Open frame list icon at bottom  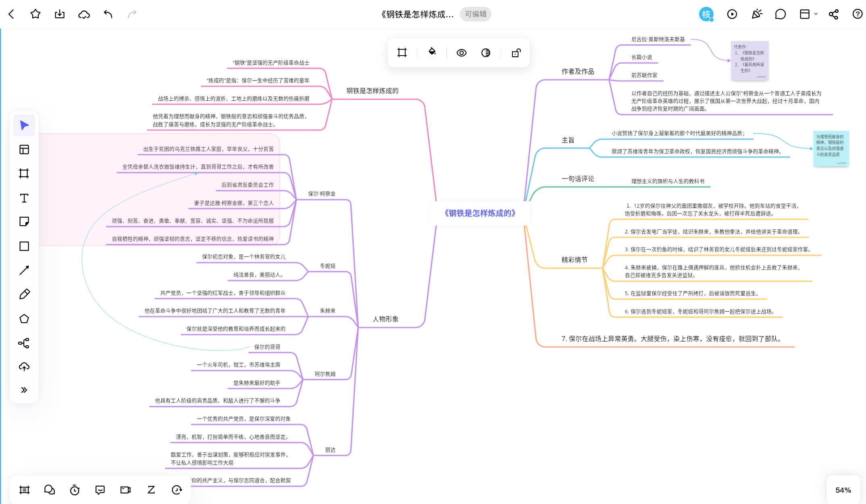25,490
